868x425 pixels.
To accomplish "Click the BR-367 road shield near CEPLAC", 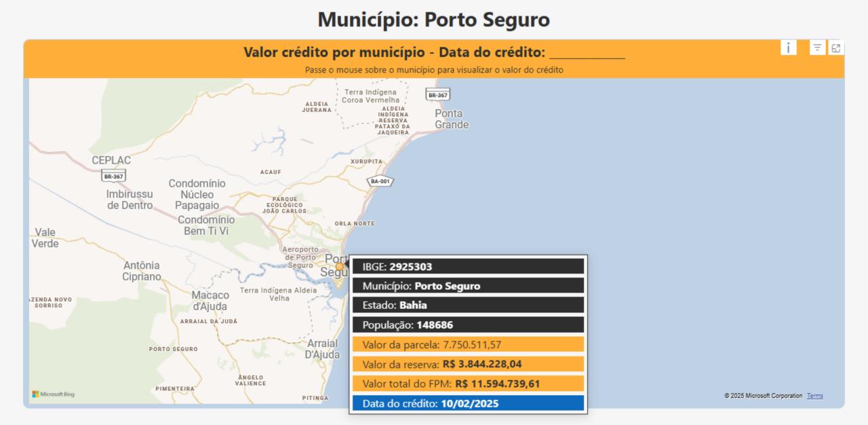I will 113,176.
